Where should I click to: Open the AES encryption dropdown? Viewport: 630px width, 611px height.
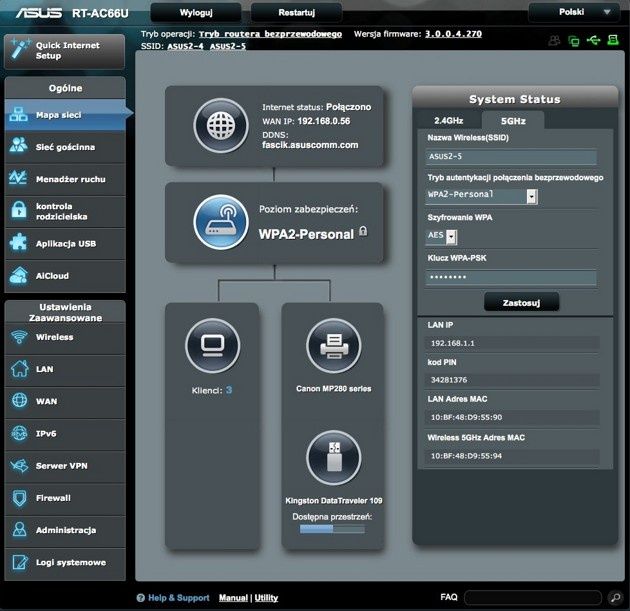441,236
